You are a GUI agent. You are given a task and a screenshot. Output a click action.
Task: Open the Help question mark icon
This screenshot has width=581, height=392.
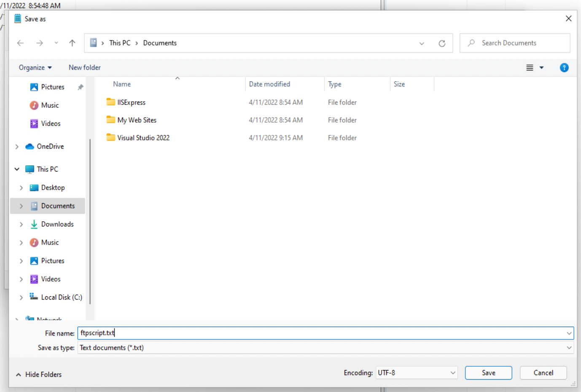coord(564,68)
